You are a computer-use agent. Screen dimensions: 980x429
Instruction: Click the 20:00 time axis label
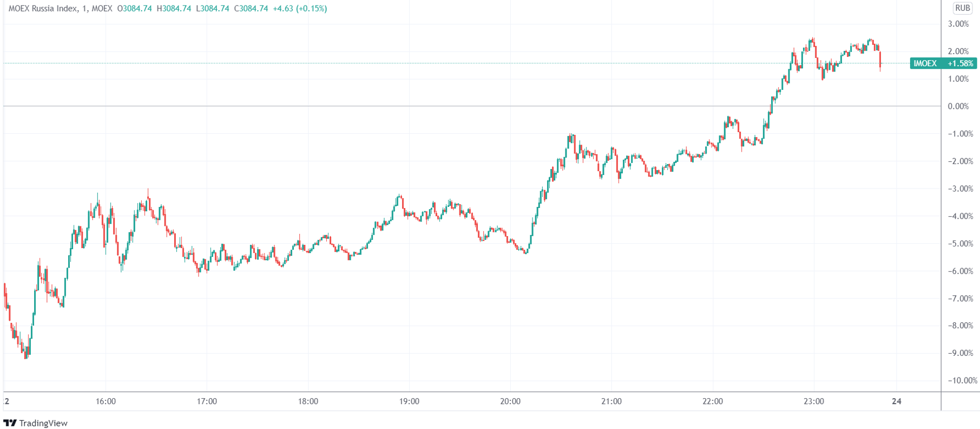[510, 401]
